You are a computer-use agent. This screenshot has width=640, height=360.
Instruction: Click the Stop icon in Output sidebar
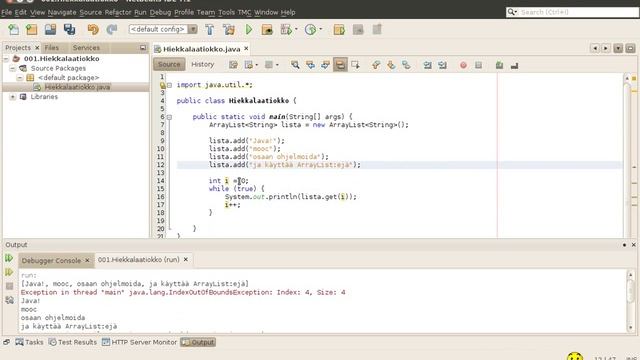[x=9, y=286]
